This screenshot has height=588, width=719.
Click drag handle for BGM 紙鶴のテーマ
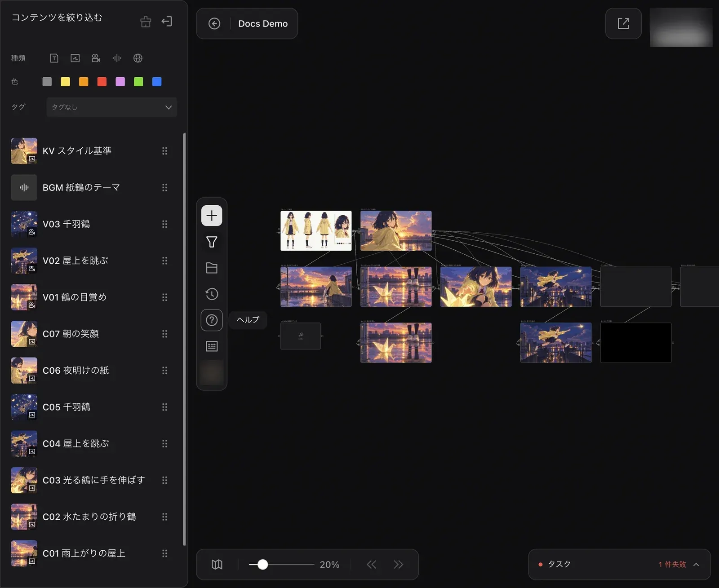164,187
